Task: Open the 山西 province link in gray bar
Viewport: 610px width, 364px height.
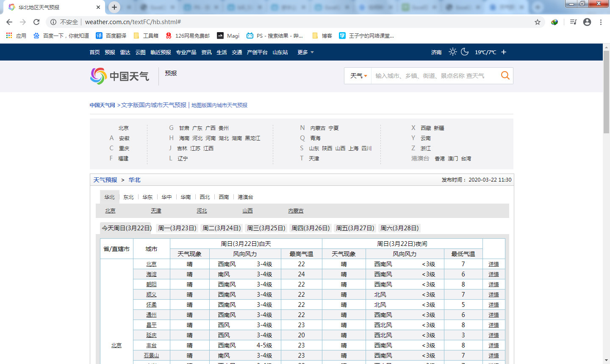Action: 247,210
